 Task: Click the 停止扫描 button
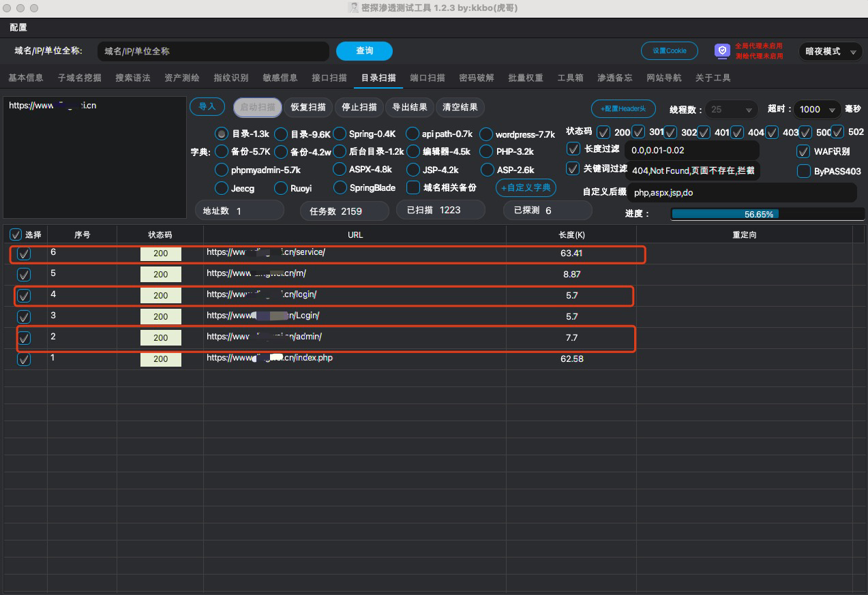(x=359, y=107)
